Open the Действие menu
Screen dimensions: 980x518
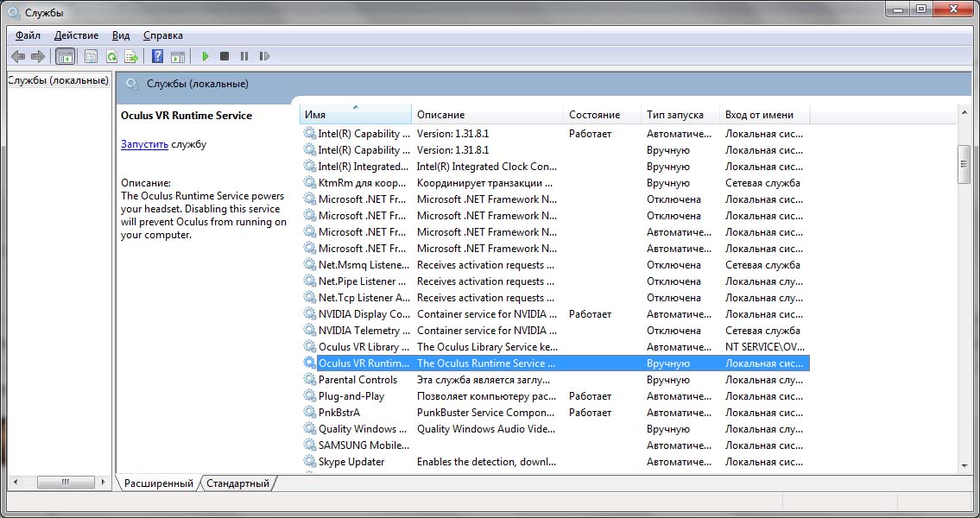pos(76,35)
